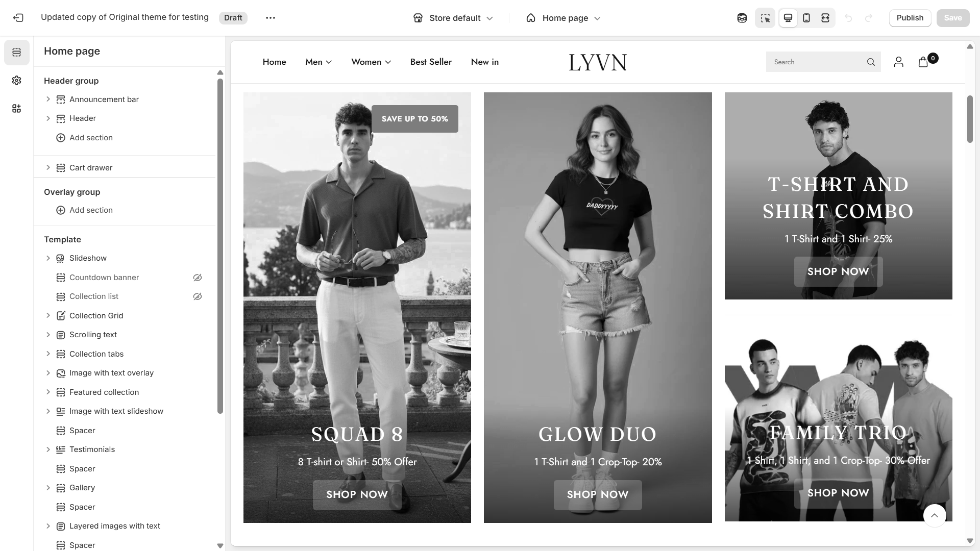This screenshot has width=980, height=551.
Task: Select Best Seller in store navigation
Action: click(x=431, y=62)
